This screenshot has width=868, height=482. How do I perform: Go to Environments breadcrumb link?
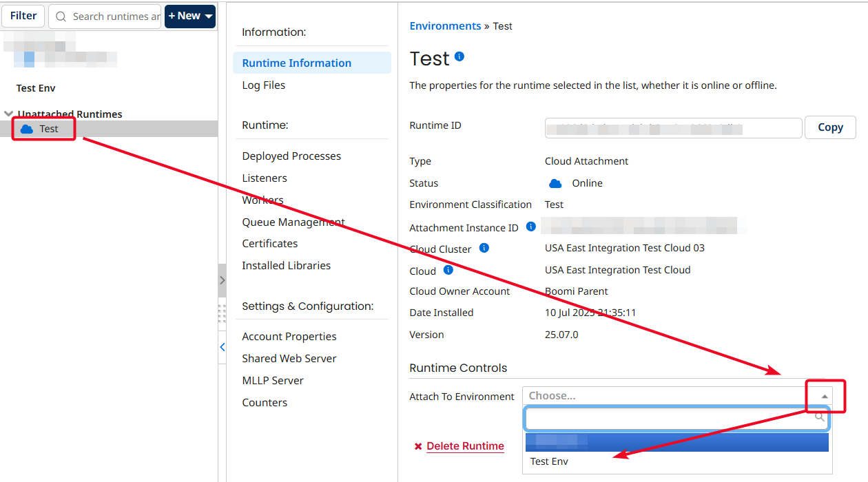point(445,26)
